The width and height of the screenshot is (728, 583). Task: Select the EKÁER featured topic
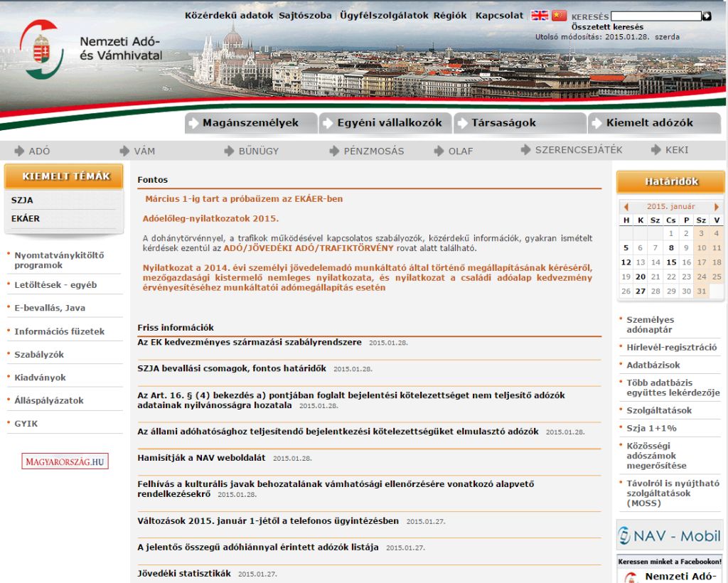coord(26,218)
